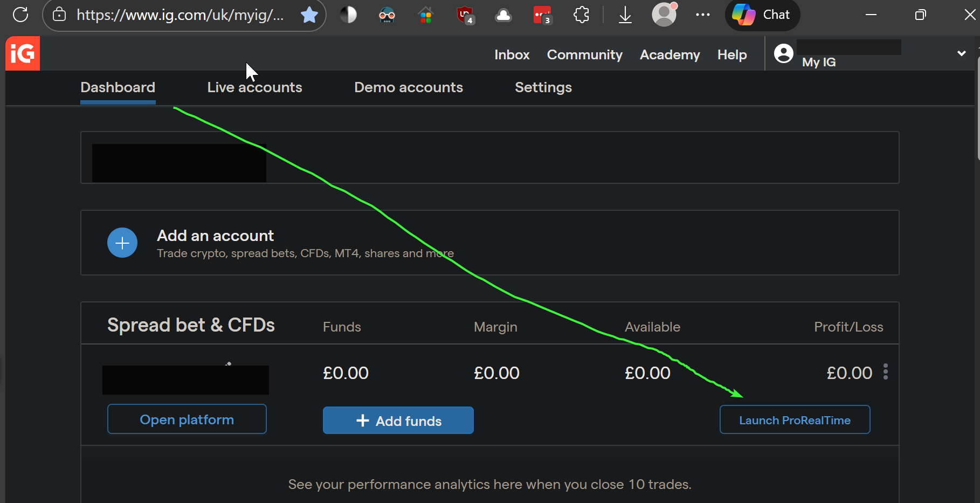Click the Funds column header
The image size is (980, 503).
pos(342,327)
